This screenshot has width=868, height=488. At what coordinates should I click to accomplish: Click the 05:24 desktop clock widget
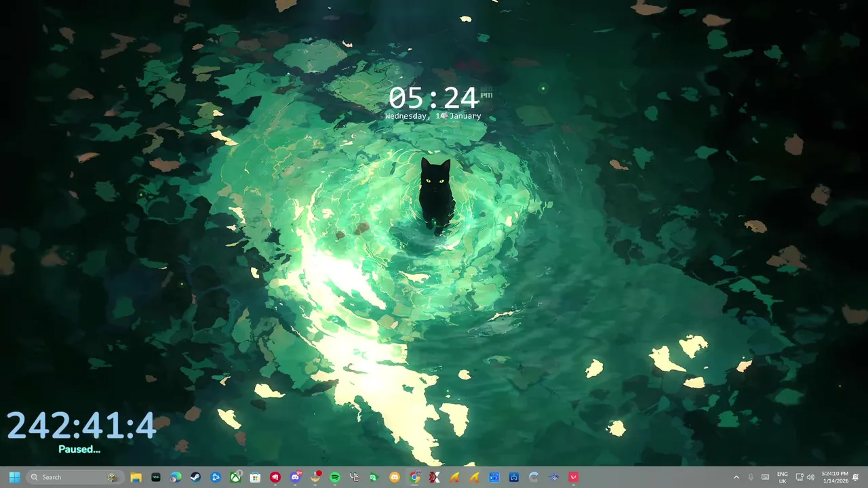tap(434, 98)
